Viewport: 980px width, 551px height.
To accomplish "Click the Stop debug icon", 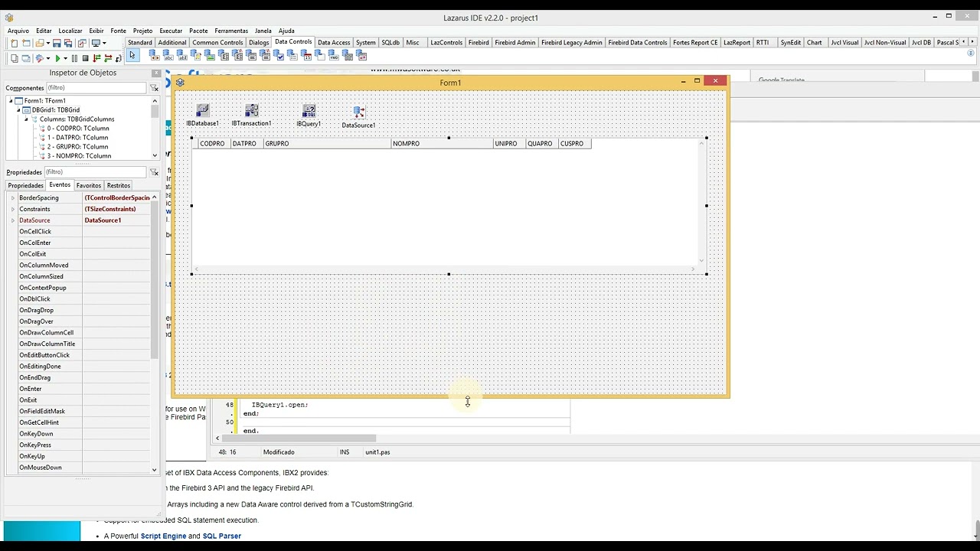I will (85, 58).
